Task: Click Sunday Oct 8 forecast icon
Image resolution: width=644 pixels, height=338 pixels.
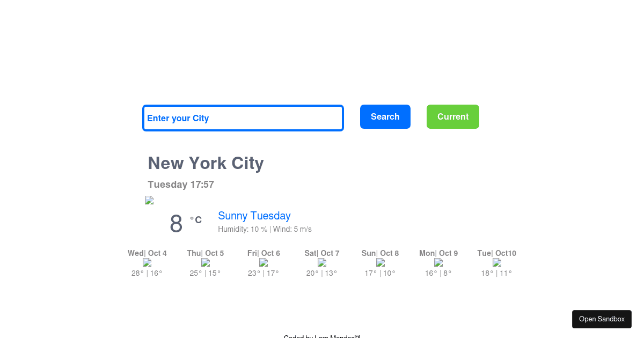Action: [x=380, y=263]
